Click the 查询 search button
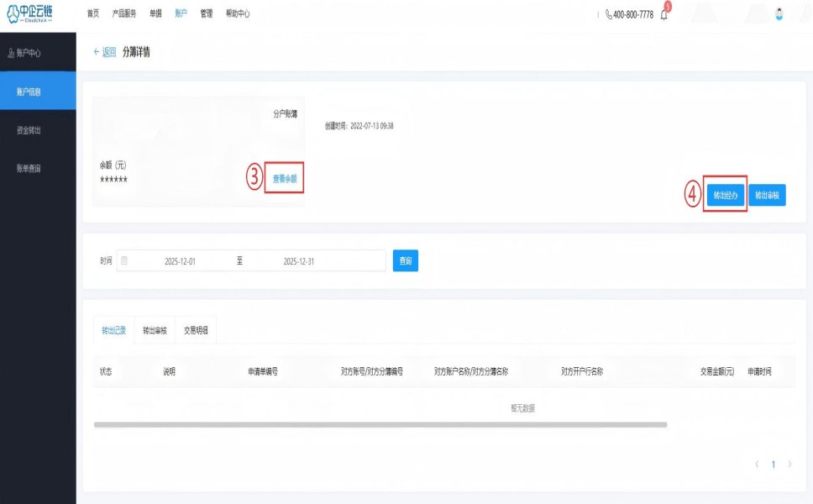 (405, 261)
